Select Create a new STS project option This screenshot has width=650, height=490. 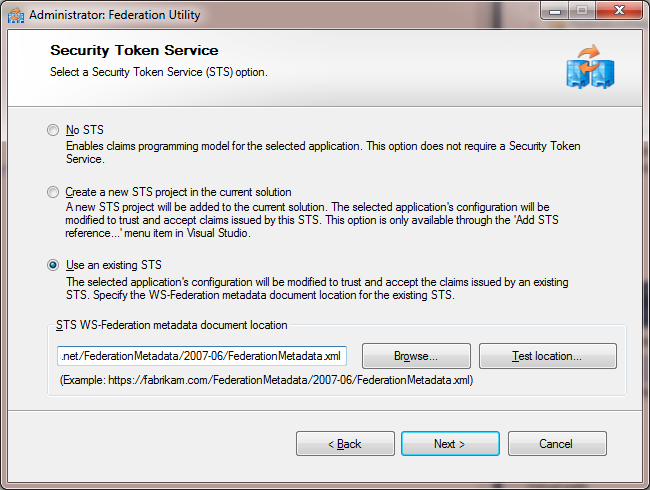click(53, 192)
